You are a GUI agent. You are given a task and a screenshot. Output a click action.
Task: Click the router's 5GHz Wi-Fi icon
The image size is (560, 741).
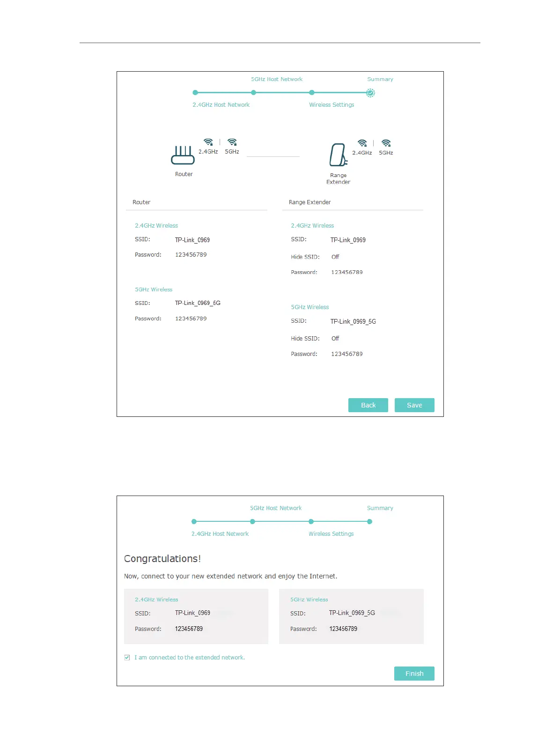pyautogui.click(x=232, y=142)
